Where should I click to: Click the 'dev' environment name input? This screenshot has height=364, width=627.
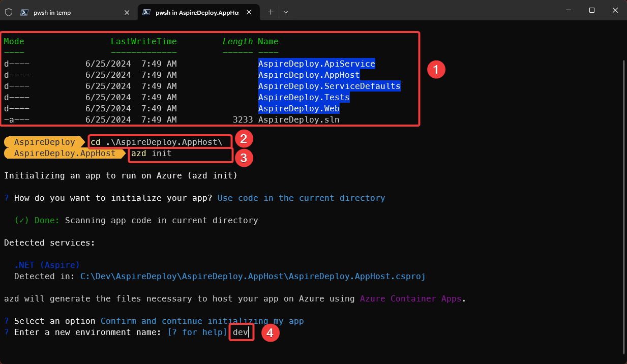241,332
